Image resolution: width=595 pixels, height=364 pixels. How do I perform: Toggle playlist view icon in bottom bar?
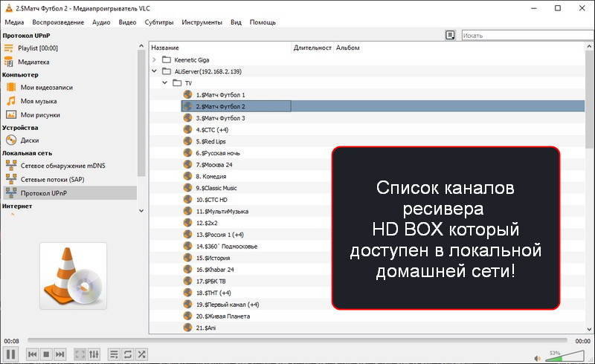[114, 354]
